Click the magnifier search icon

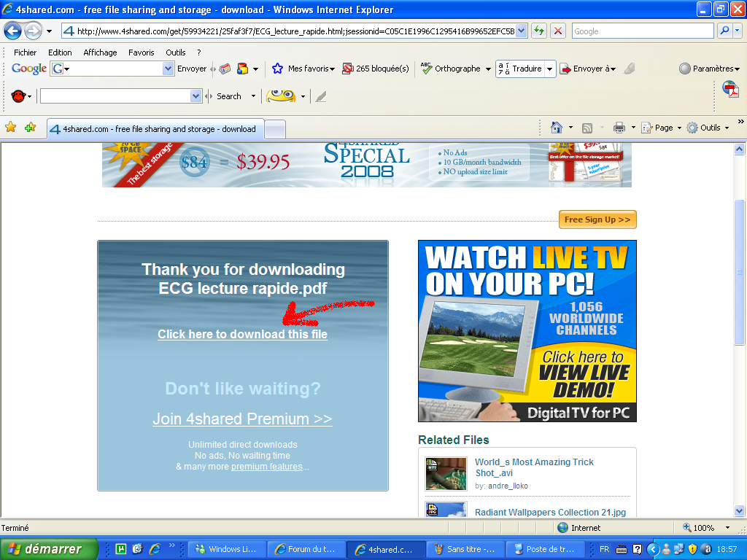(x=724, y=31)
